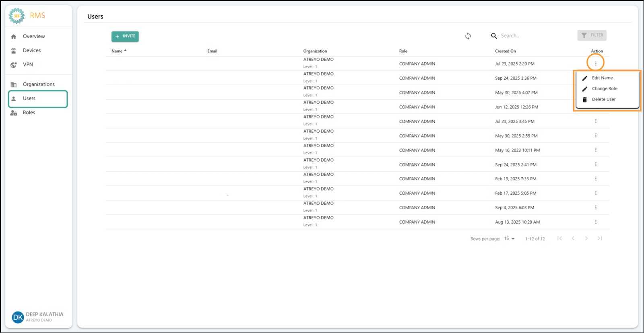Navigate to VPN in the sidebar

pos(28,64)
